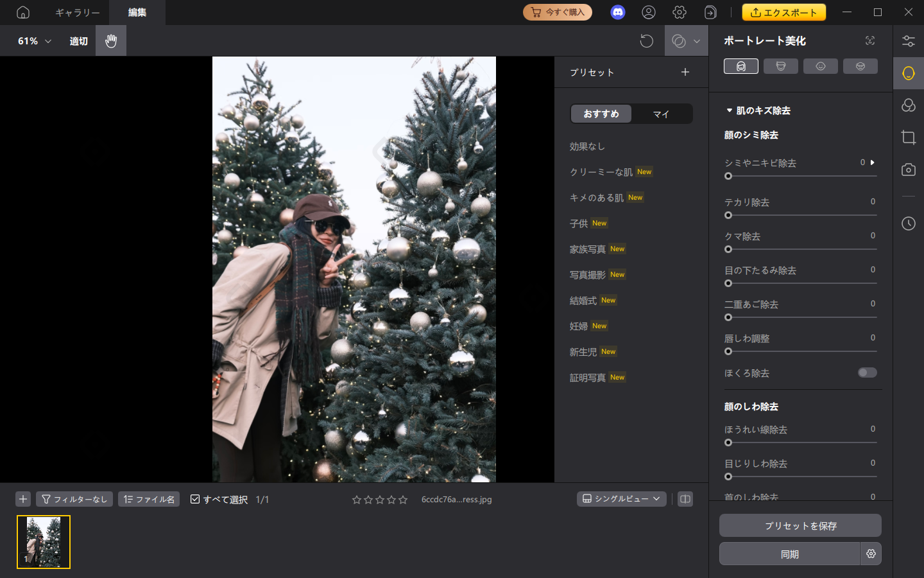Open the 61% zoom dropdown

point(35,41)
